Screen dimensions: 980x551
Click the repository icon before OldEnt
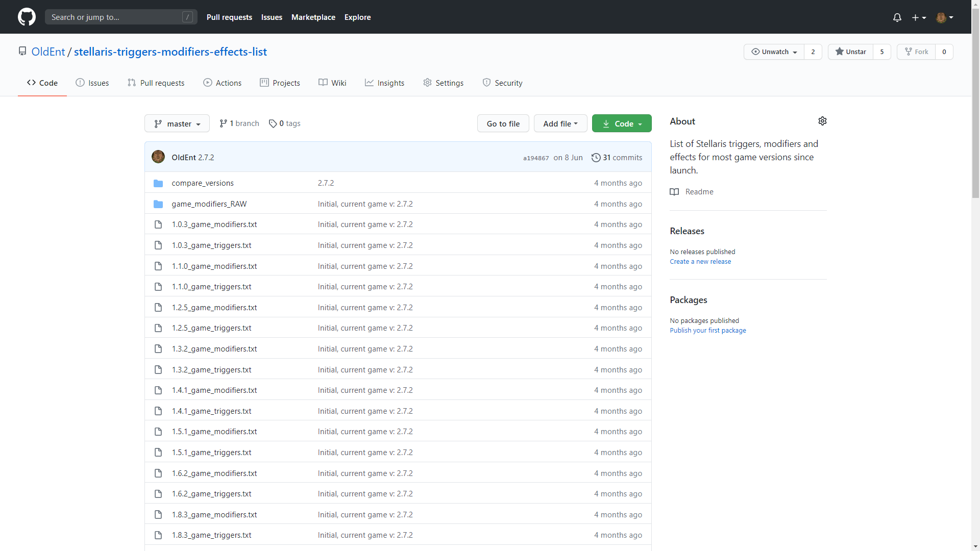22,52
